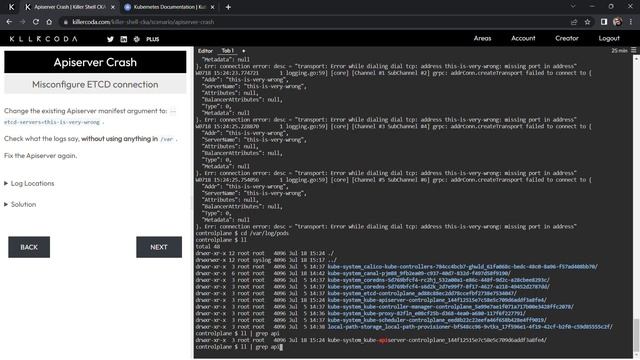
Task: Click the community icon next to PLUS
Action: [x=137, y=39]
